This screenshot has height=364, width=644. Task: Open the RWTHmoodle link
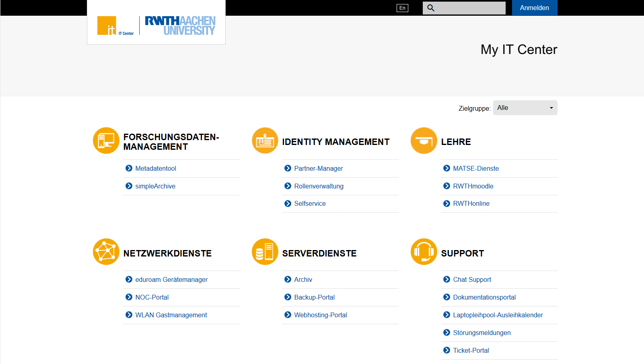(x=473, y=186)
